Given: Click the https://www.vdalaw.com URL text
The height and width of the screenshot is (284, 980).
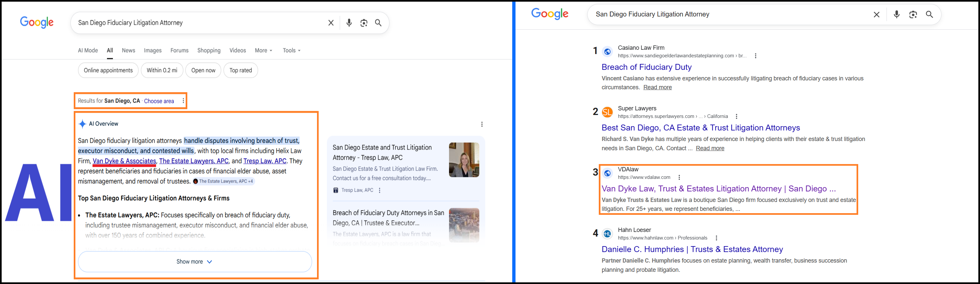Looking at the screenshot, I should (x=644, y=177).
